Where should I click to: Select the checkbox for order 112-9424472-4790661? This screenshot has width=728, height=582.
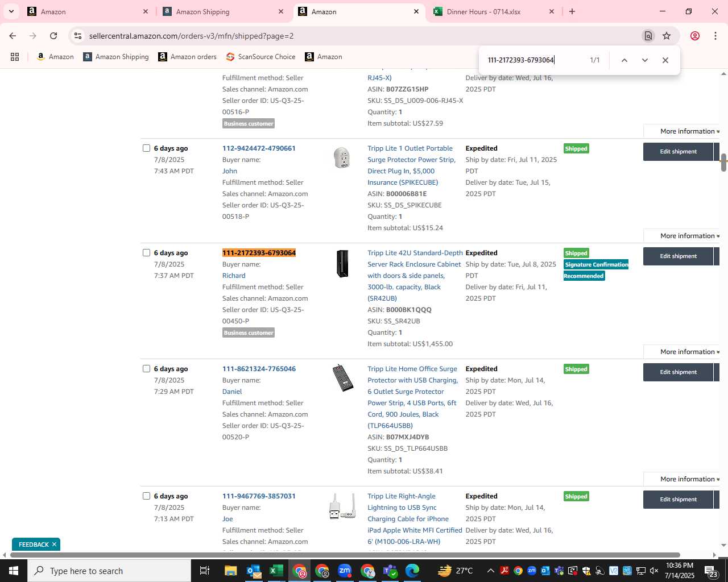(x=146, y=148)
